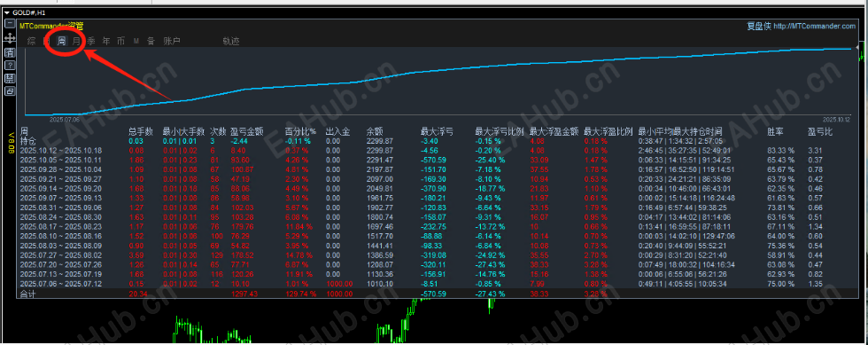Switch to the 综 summary tab
This screenshot has width=868, height=345.
click(x=32, y=41)
